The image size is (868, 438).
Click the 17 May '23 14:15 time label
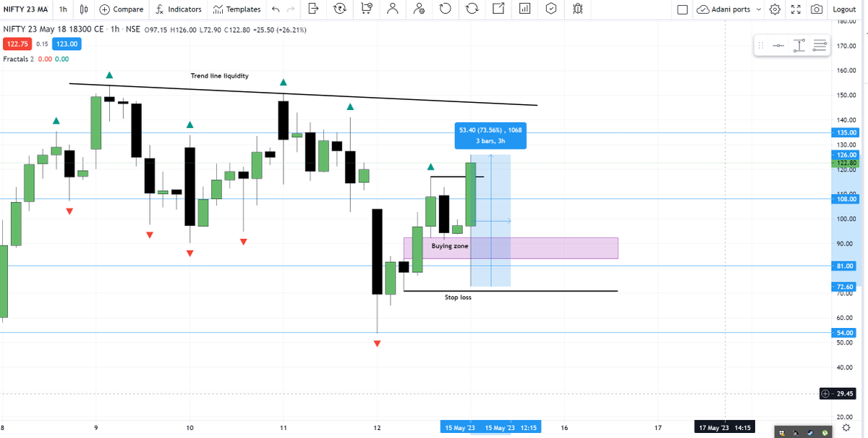tap(725, 428)
